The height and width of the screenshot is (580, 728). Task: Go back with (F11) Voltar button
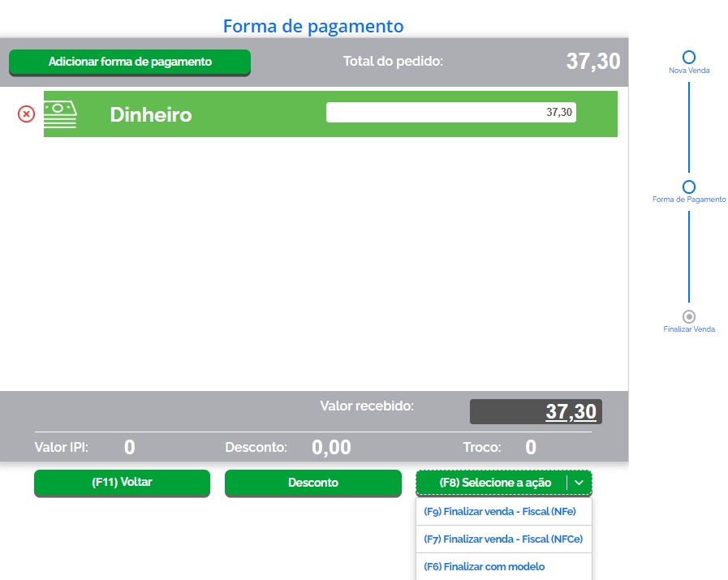tap(122, 483)
